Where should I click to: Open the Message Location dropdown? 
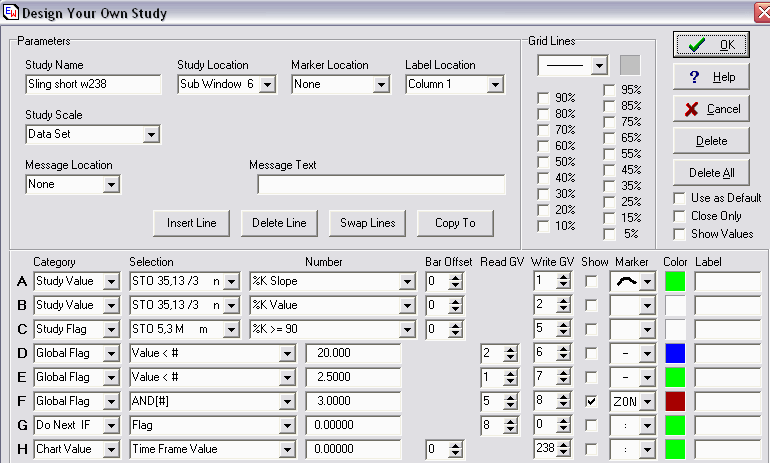click(x=111, y=185)
